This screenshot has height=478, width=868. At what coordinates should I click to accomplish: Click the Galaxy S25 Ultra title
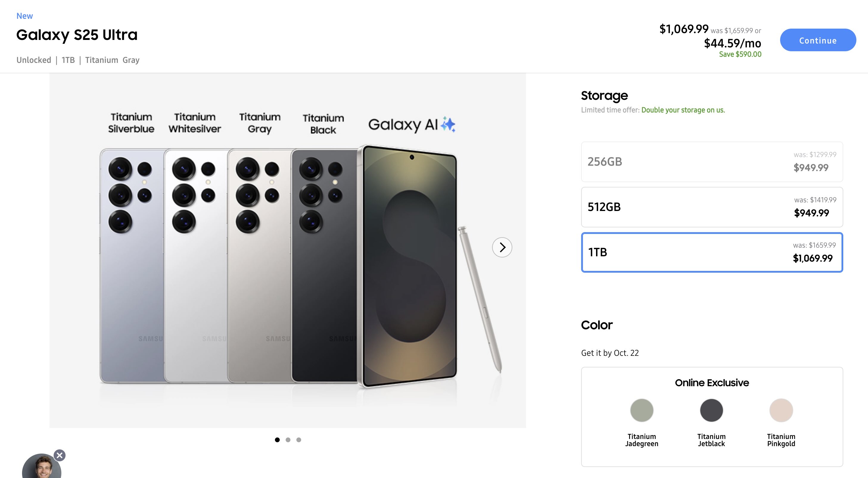[77, 35]
